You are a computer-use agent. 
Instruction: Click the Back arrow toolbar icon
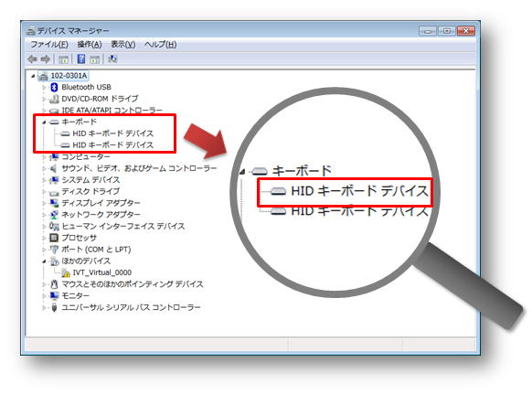click(33, 59)
